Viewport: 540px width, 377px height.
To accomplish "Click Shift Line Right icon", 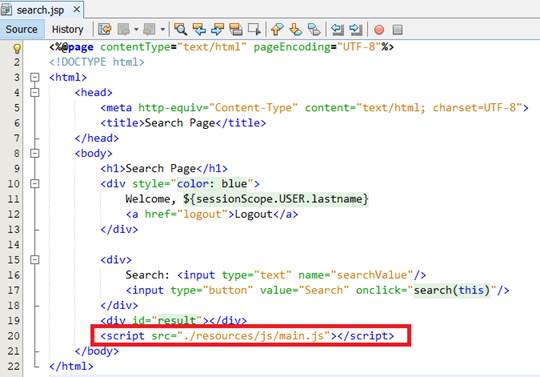I will coord(356,29).
